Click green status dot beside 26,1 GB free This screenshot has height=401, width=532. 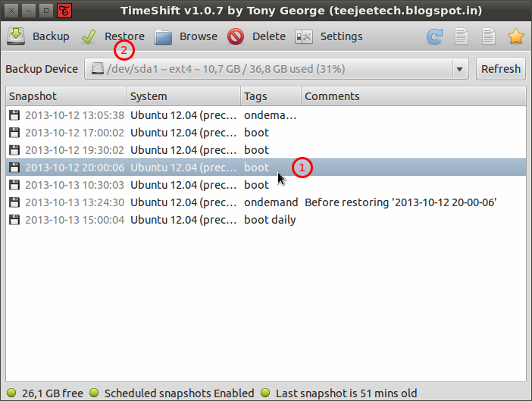tap(11, 393)
